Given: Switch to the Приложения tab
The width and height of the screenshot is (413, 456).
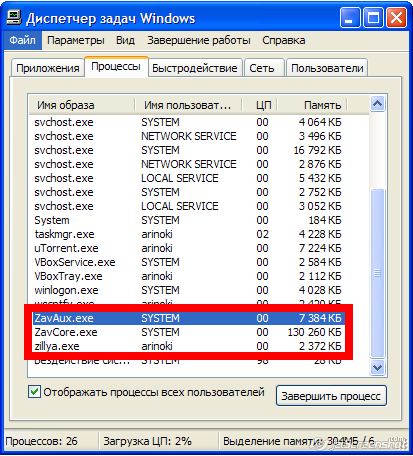Looking at the screenshot, I should [48, 68].
